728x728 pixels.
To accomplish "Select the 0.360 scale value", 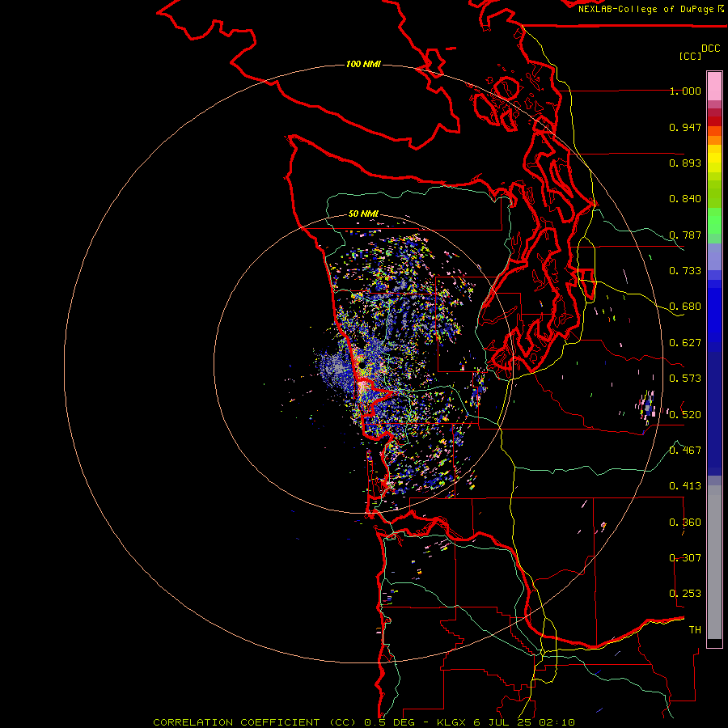I will point(685,523).
